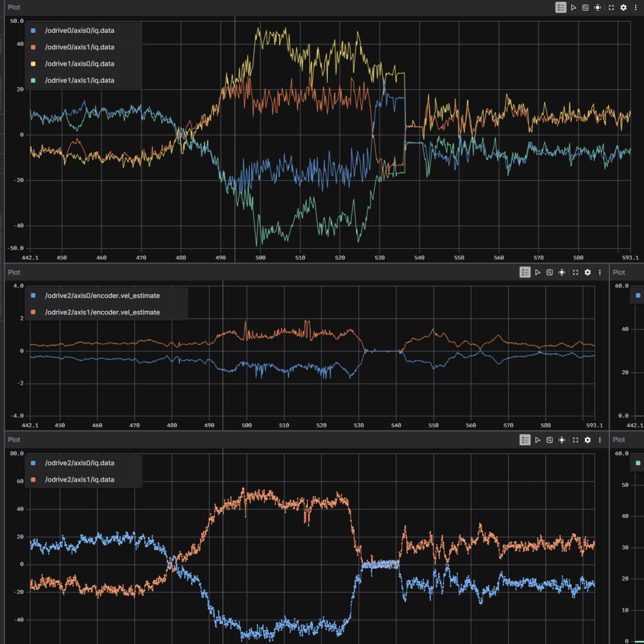This screenshot has height=644, width=644.
Task: Enter fullscreen for the odrive2 iq plot panel
Action: [x=575, y=440]
